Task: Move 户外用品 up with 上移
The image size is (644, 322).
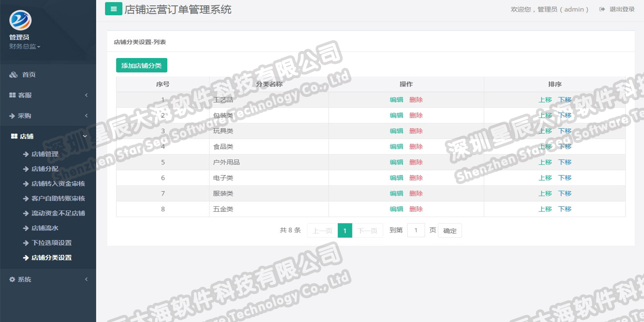Action: click(x=545, y=162)
